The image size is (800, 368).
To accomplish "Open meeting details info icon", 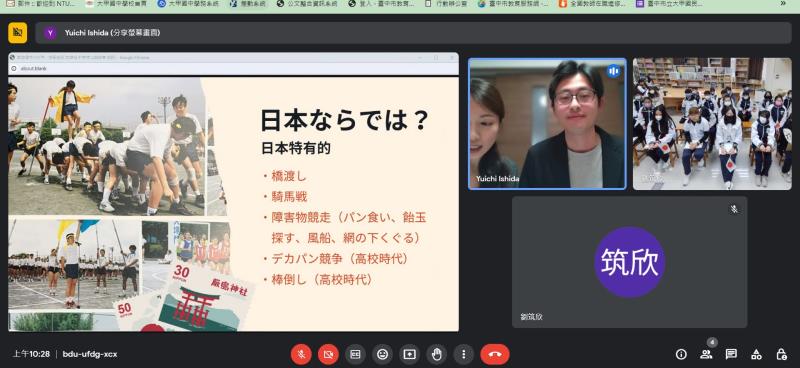I will [681, 354].
